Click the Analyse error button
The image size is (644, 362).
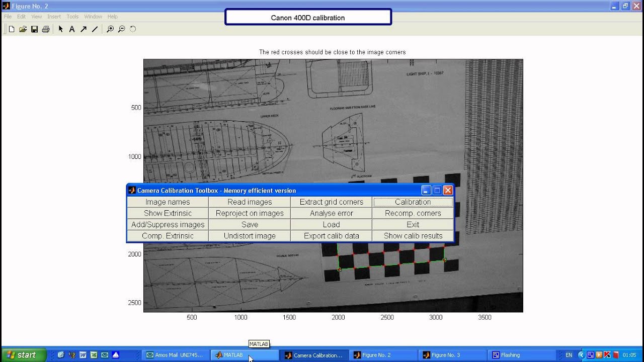point(332,213)
